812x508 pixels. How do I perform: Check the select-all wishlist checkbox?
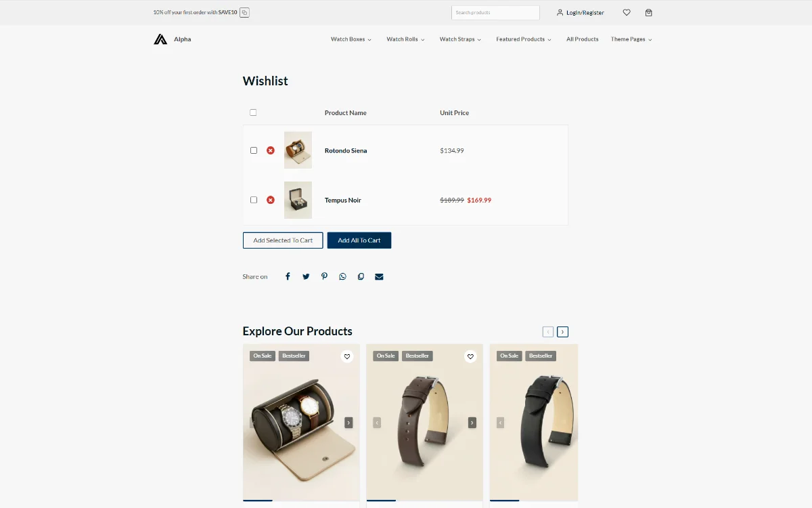(x=253, y=112)
